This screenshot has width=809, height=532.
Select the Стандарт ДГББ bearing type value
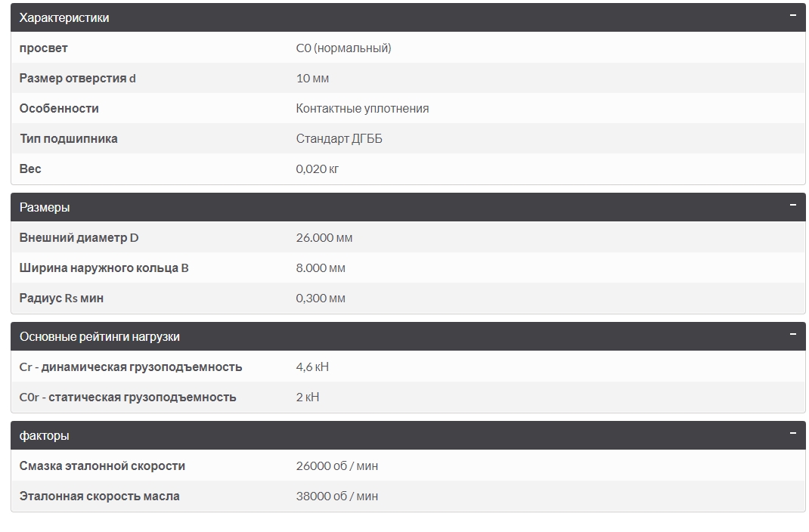(339, 139)
